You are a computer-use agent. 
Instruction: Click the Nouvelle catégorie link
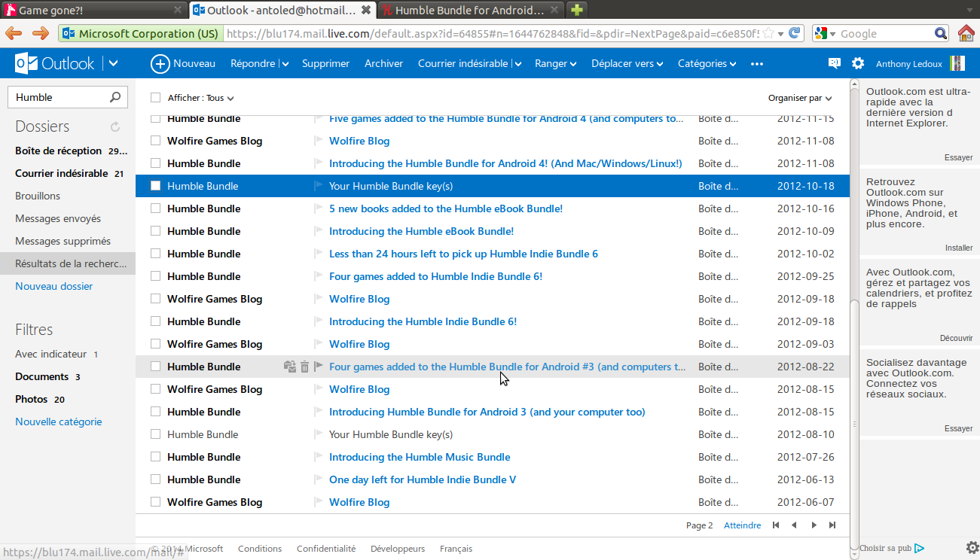pos(59,422)
